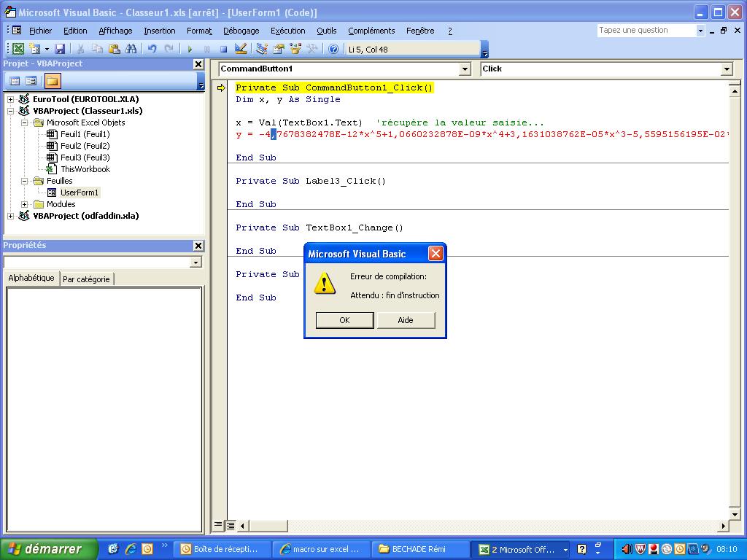Reset execution with the stop square icon
This screenshot has height=560, width=747.
tap(223, 49)
